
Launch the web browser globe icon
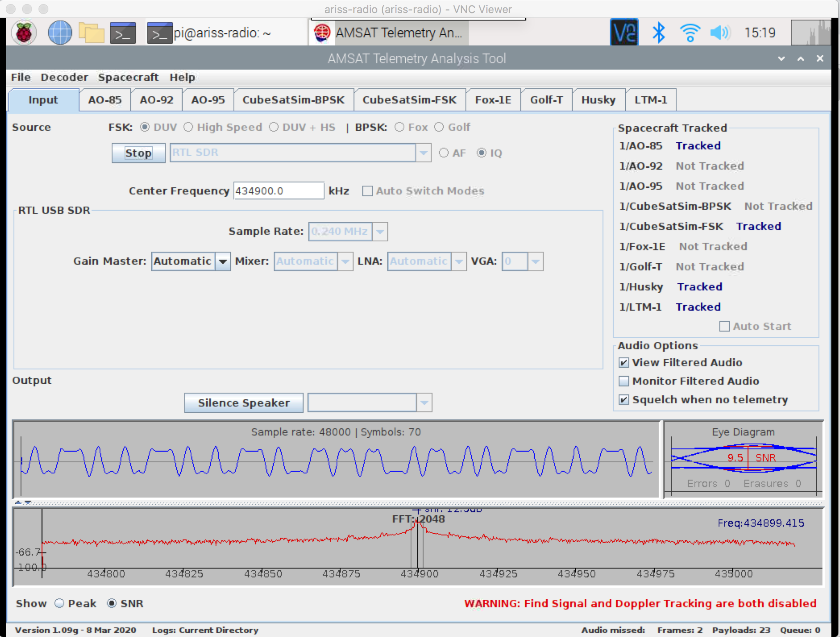click(60, 32)
